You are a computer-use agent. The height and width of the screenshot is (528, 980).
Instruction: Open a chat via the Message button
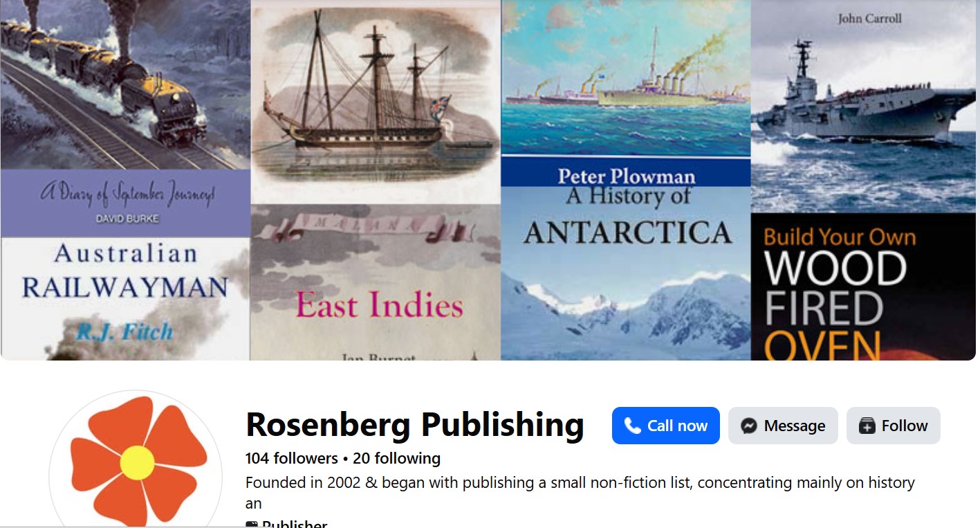(x=783, y=426)
